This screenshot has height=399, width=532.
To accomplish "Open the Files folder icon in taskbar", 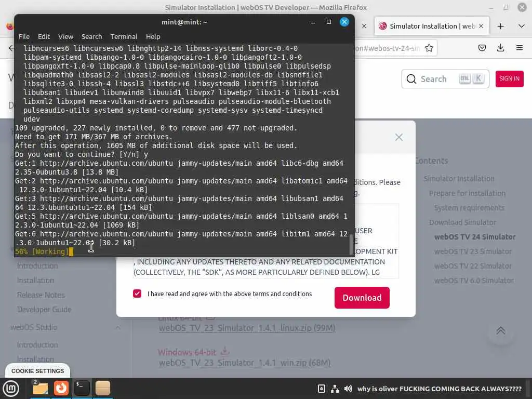I will [x=40, y=388].
